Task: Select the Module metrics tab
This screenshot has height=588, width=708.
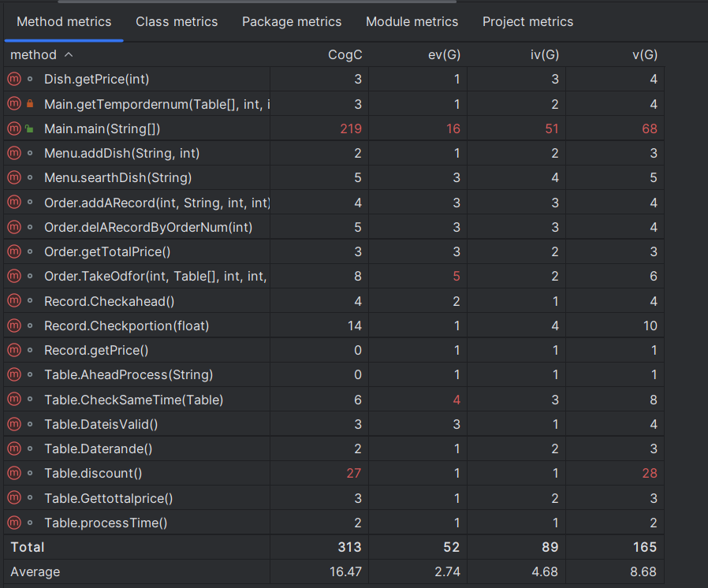Action: pos(412,21)
